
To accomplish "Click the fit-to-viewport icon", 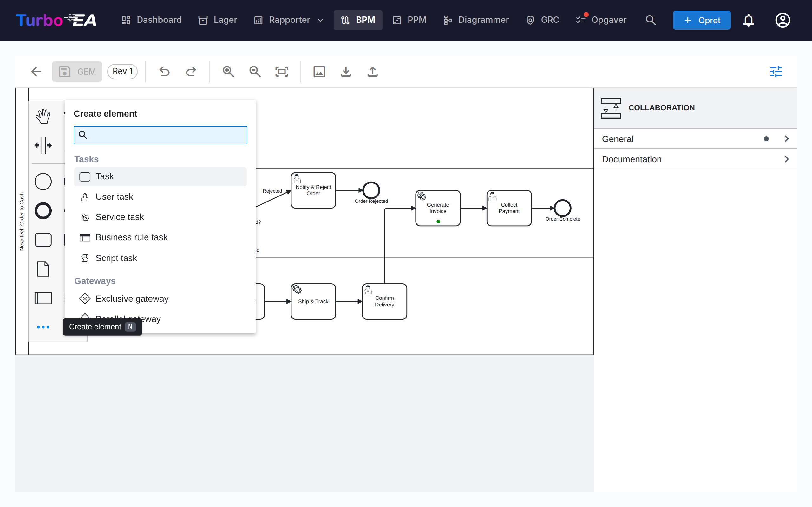I will point(282,71).
